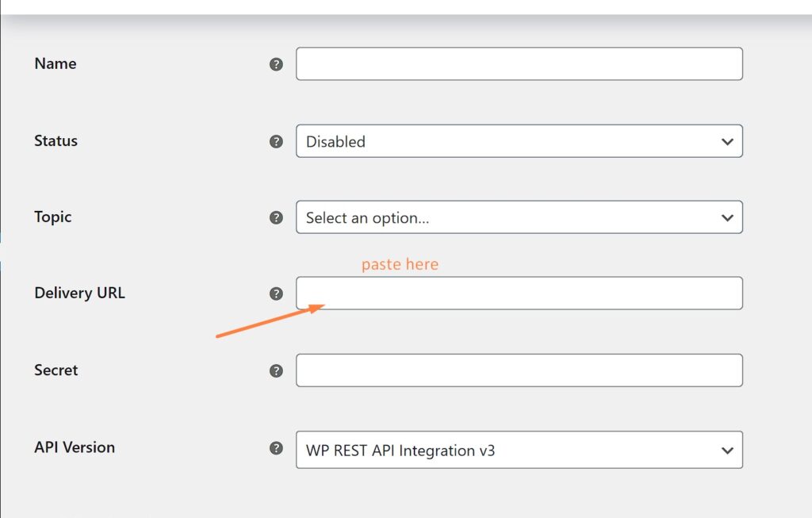Open the Status dropdown showing Disabled

(519, 141)
